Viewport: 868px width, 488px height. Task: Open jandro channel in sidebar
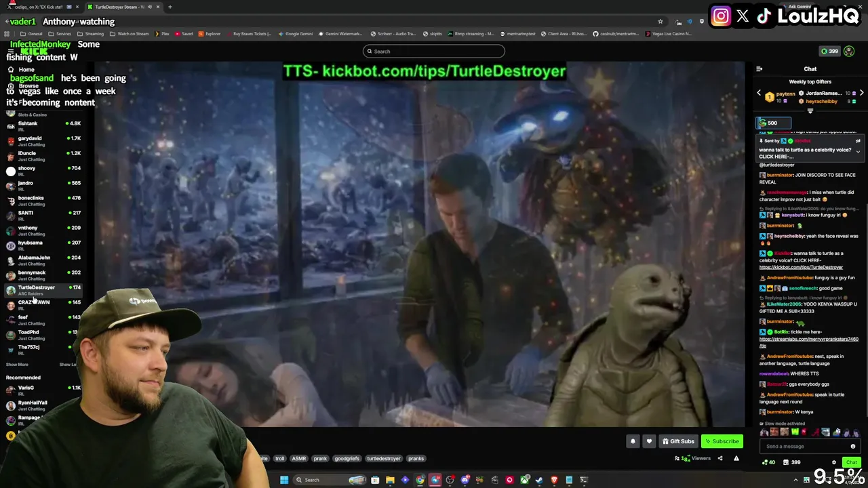click(44, 186)
